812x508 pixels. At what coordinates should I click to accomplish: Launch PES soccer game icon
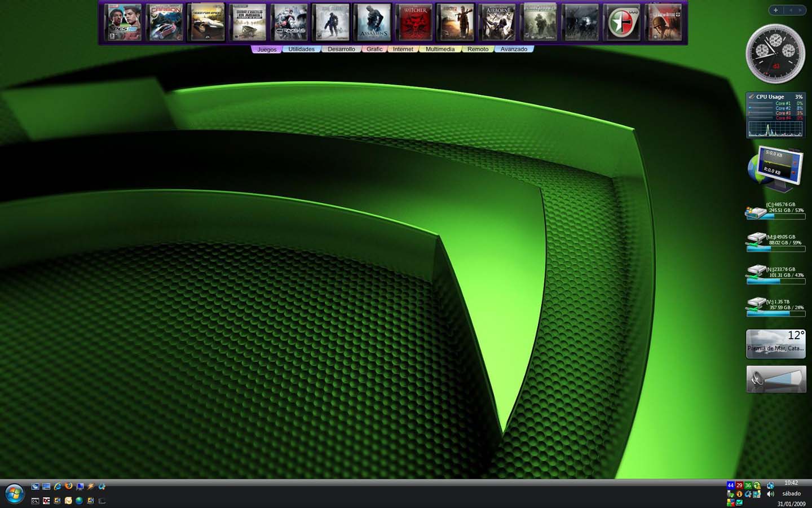pos(123,23)
